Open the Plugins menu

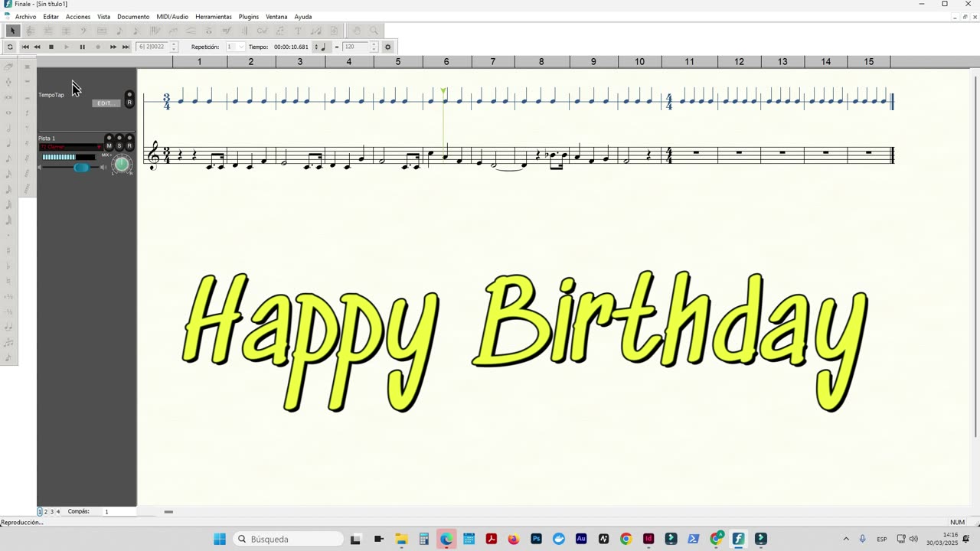tap(248, 16)
